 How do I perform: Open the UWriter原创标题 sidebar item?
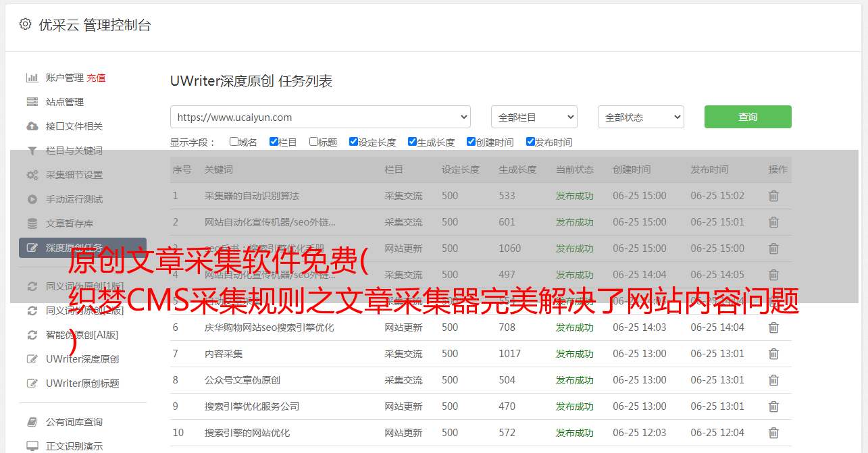[x=82, y=383]
